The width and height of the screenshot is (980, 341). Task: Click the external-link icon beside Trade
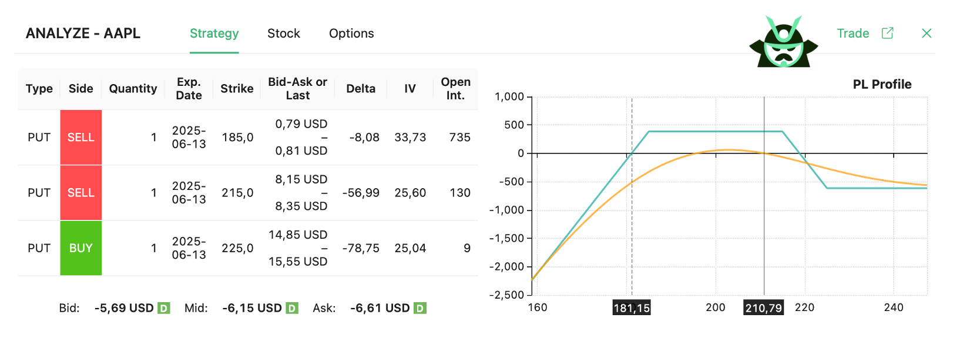887,34
